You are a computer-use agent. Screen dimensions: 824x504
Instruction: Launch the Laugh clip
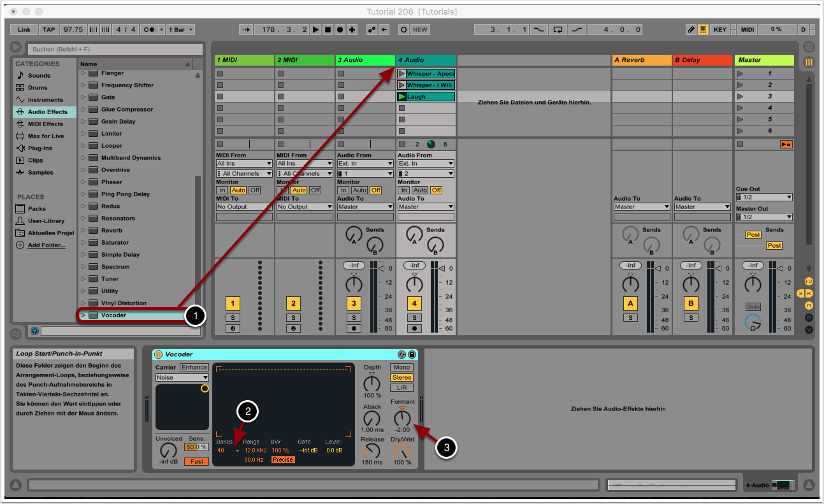pos(401,97)
